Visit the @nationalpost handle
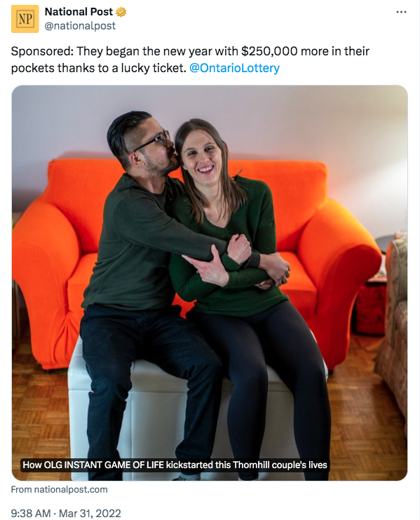 point(80,26)
